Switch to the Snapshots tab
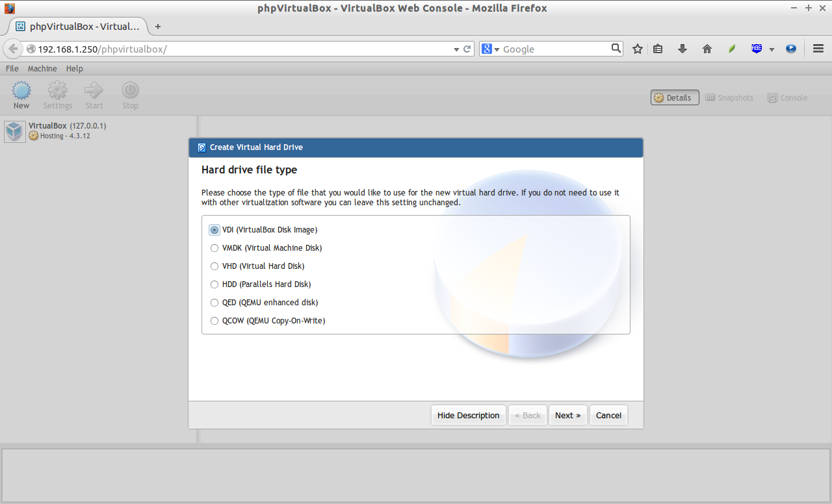 (x=729, y=97)
